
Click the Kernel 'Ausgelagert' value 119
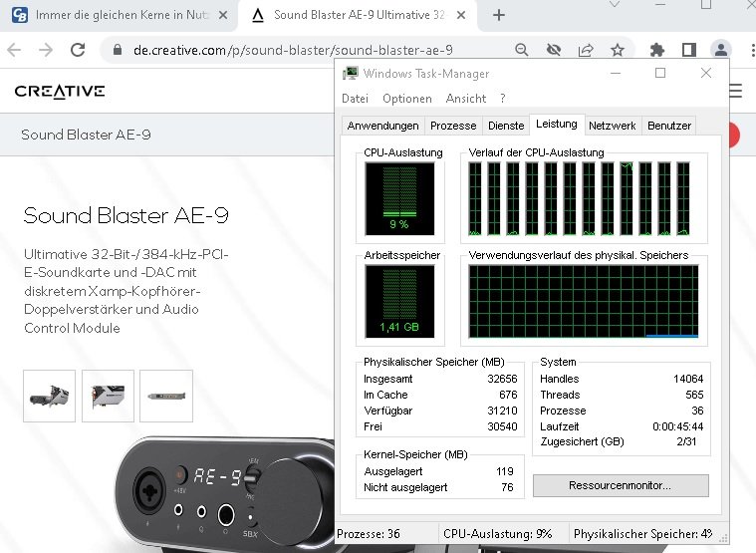(505, 471)
